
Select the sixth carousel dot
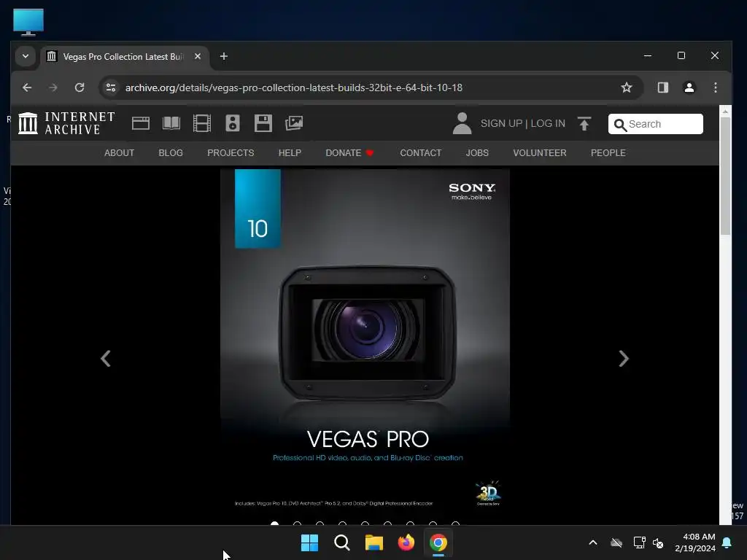coord(388,523)
